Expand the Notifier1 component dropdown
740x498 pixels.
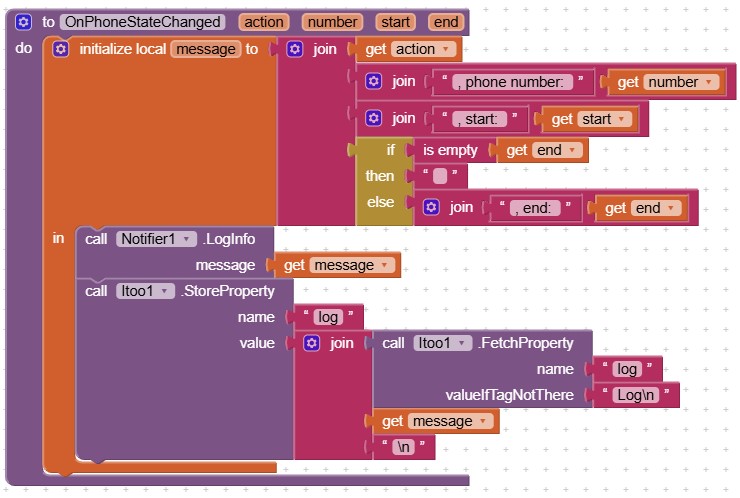(x=187, y=239)
